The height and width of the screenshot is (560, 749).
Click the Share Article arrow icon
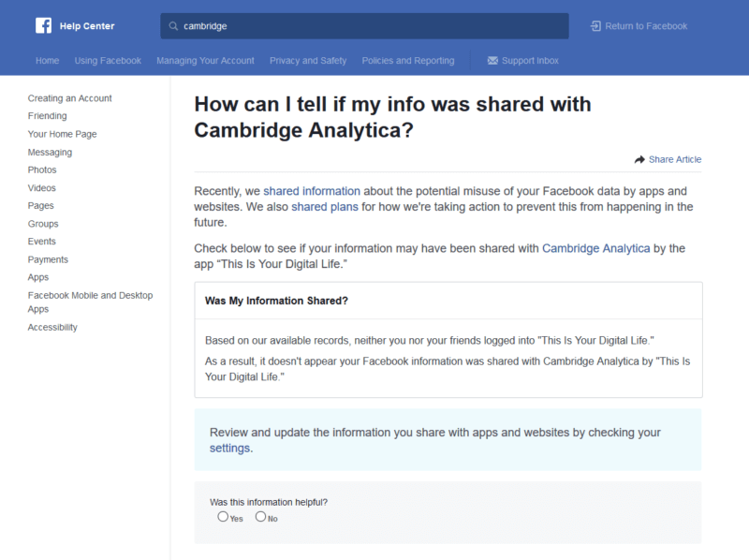(x=639, y=159)
